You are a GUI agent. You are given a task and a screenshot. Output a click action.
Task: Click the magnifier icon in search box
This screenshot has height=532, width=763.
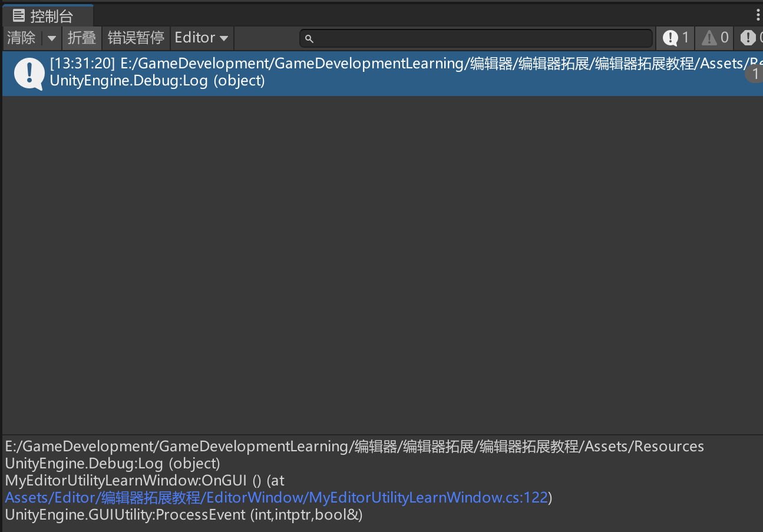309,39
